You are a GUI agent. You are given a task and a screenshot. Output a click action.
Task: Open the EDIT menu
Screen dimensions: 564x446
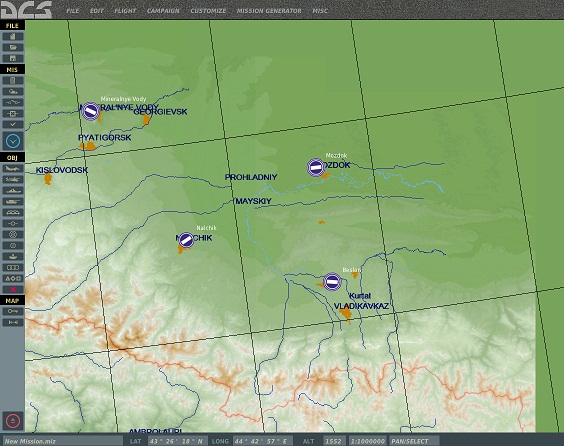pos(96,11)
